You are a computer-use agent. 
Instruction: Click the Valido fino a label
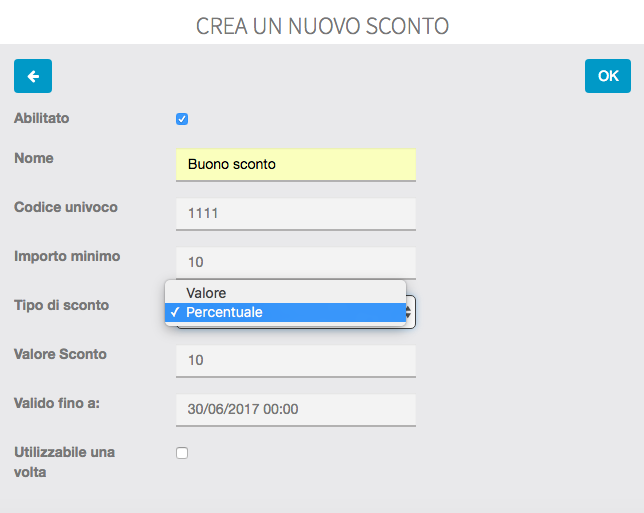57,403
